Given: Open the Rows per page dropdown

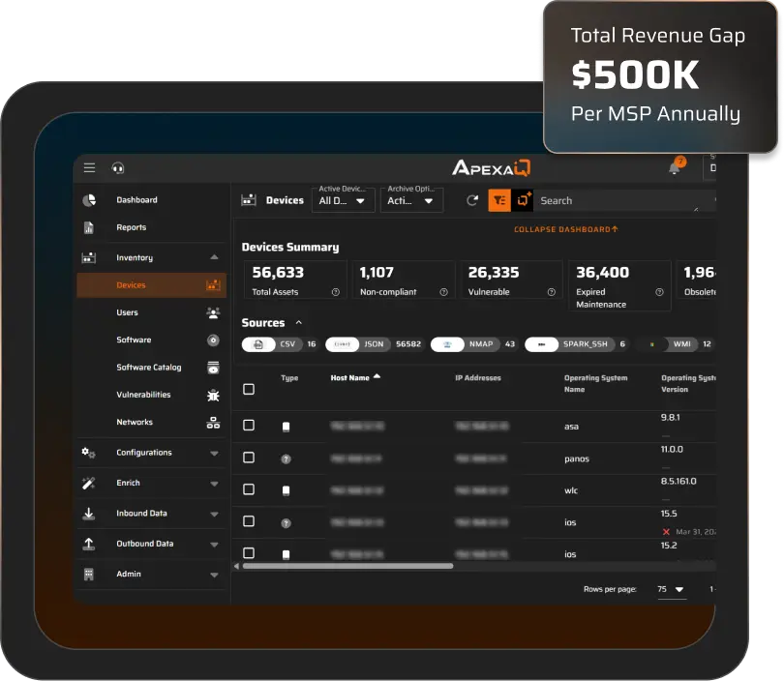Looking at the screenshot, I should pos(670,589).
